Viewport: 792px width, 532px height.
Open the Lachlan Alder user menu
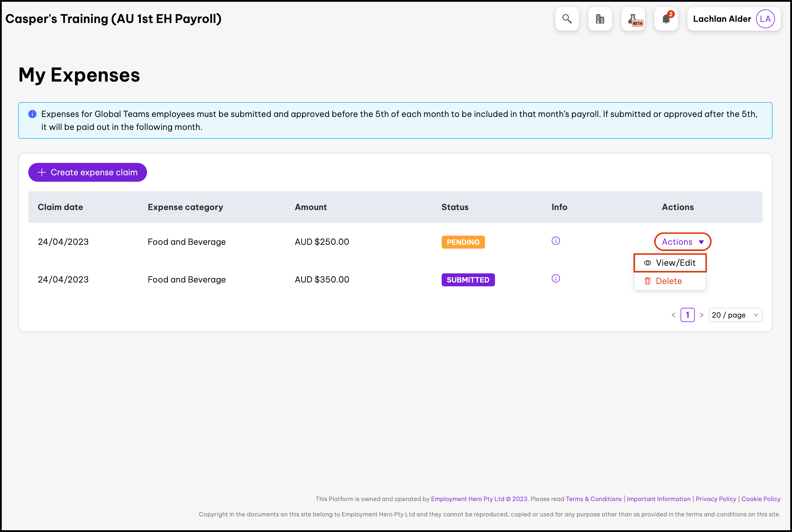tap(722, 19)
